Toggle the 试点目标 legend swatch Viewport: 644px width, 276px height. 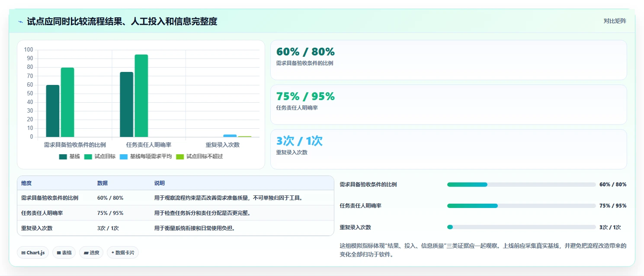click(x=88, y=156)
